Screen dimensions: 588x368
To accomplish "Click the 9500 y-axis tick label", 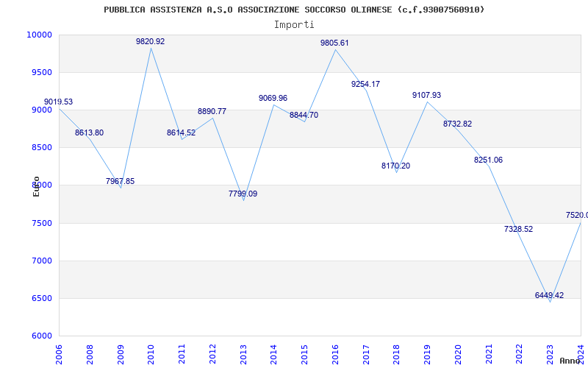I will (41, 72).
